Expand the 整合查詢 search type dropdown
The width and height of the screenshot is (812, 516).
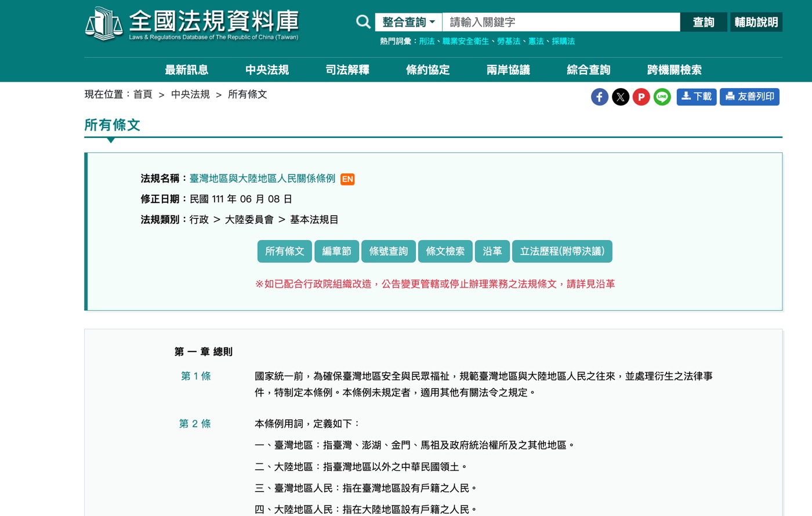tap(408, 22)
